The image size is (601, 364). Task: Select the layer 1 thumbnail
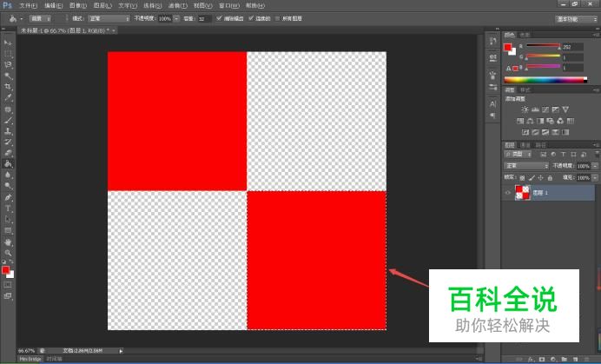click(523, 193)
